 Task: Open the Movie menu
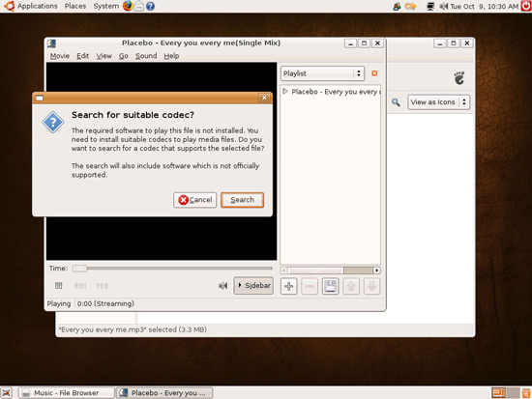[x=60, y=56]
